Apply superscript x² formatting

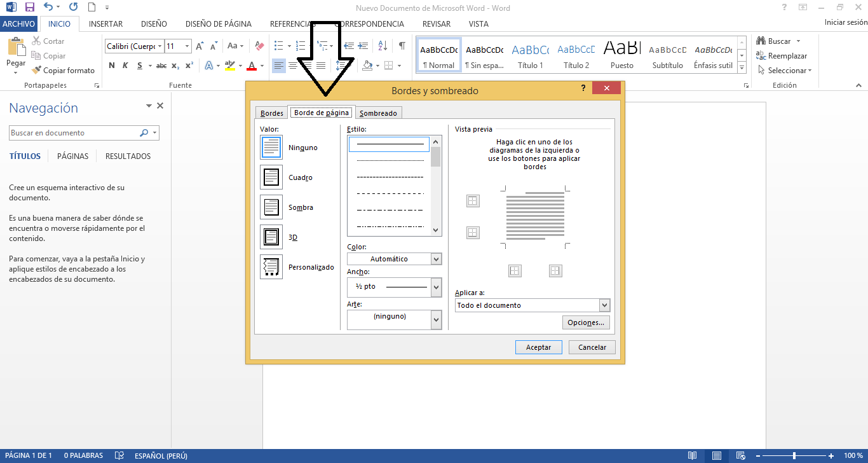click(189, 66)
